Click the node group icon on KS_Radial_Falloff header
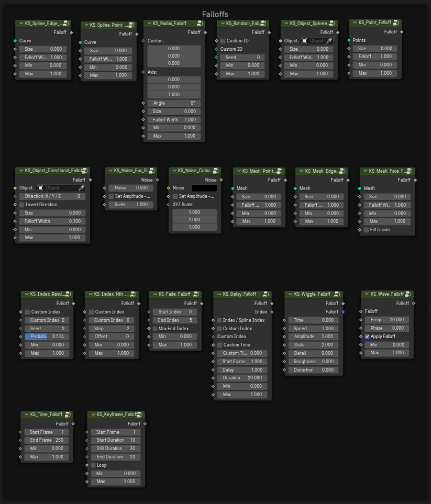Screen dimensions: 431x504 200,23
